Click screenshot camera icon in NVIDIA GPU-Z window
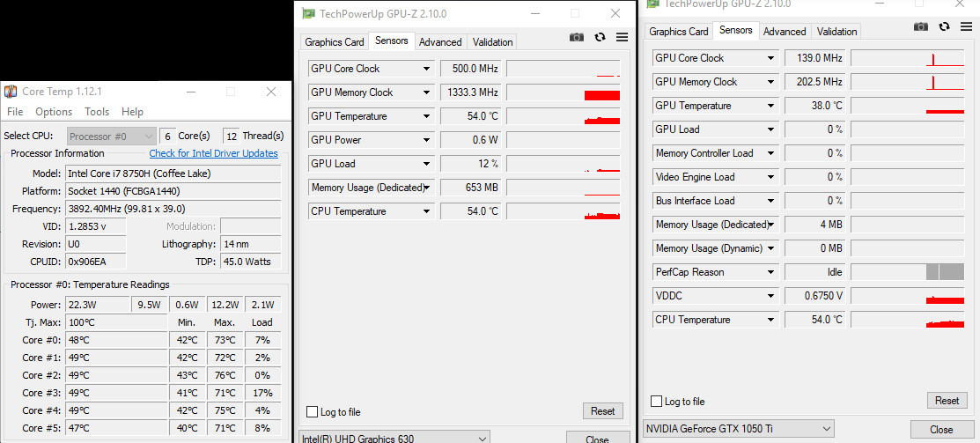The height and width of the screenshot is (443, 980). click(x=921, y=26)
